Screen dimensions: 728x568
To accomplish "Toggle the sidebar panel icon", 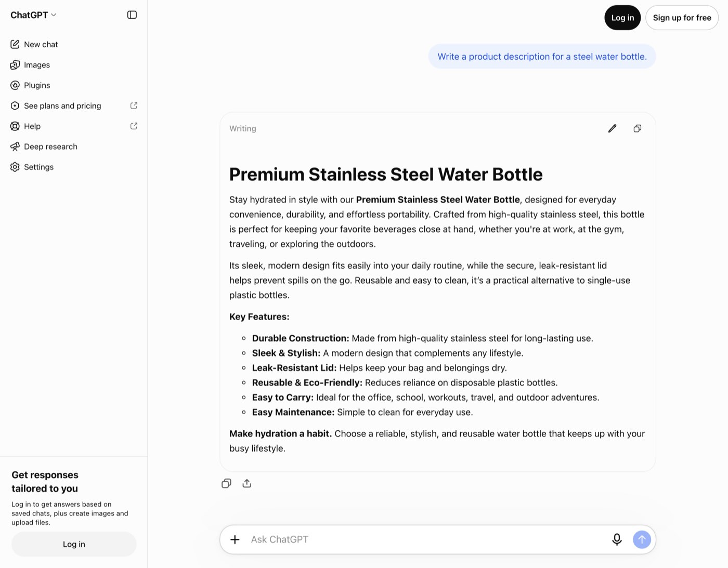I will [x=132, y=15].
